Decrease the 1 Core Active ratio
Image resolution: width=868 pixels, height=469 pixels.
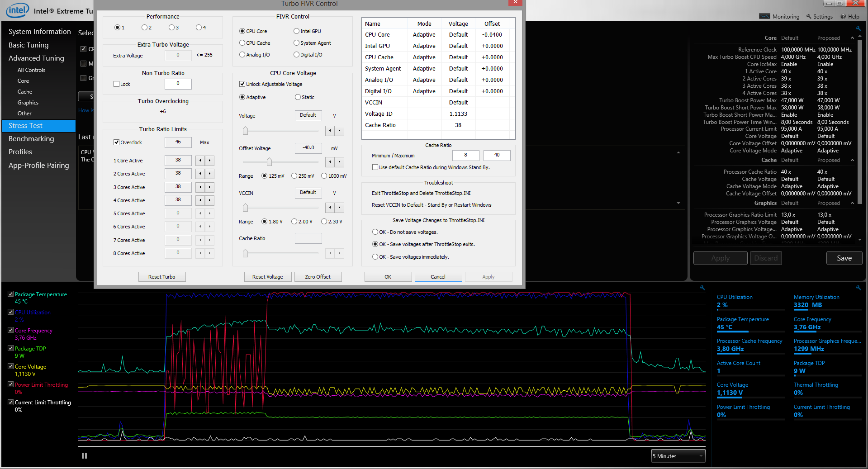[x=200, y=161]
